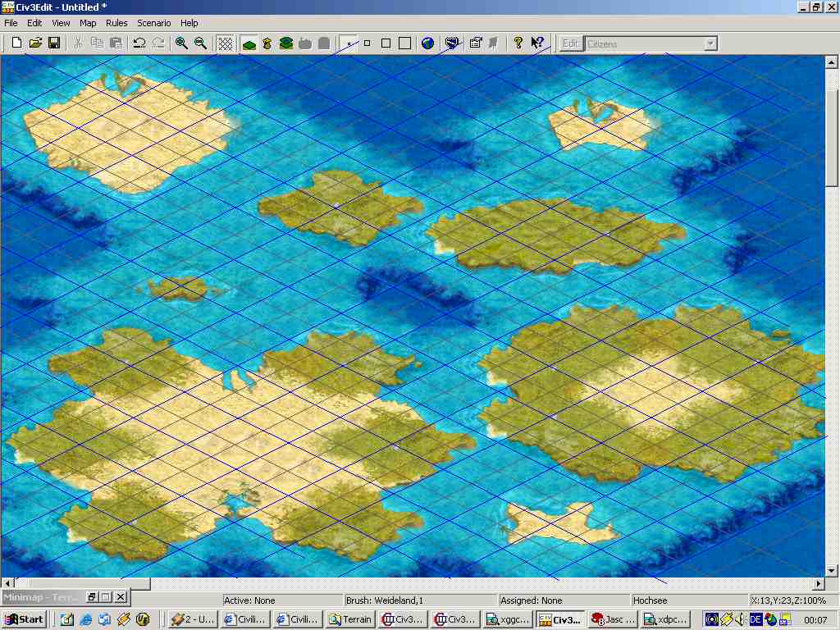The image size is (840, 630).
Task: Select the largest brush size square
Action: pos(404,43)
